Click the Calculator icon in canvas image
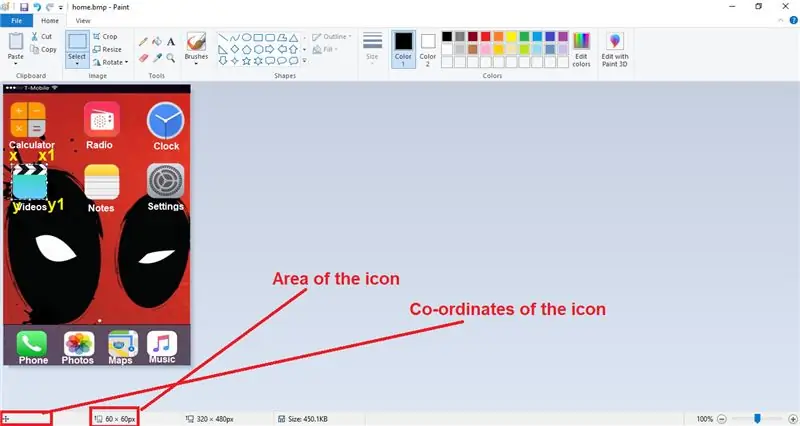Viewport: 800px width, 426px height. click(28, 119)
